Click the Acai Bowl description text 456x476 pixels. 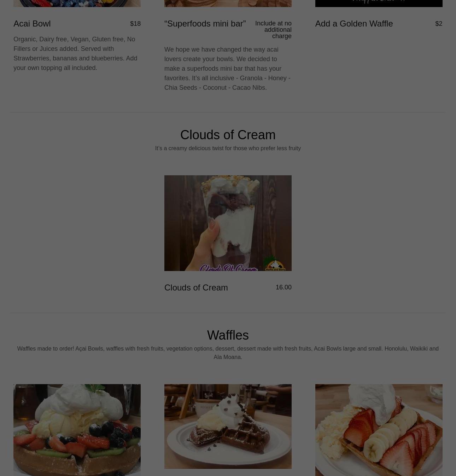click(x=75, y=53)
